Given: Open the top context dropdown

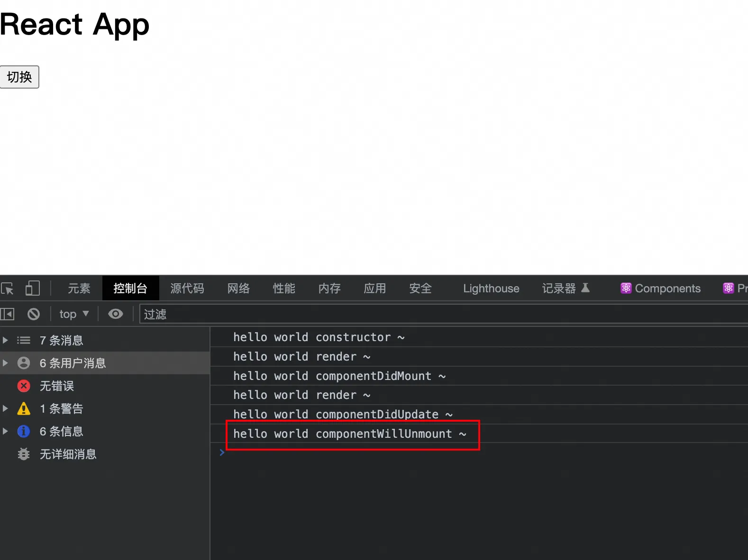Looking at the screenshot, I should pyautogui.click(x=74, y=314).
